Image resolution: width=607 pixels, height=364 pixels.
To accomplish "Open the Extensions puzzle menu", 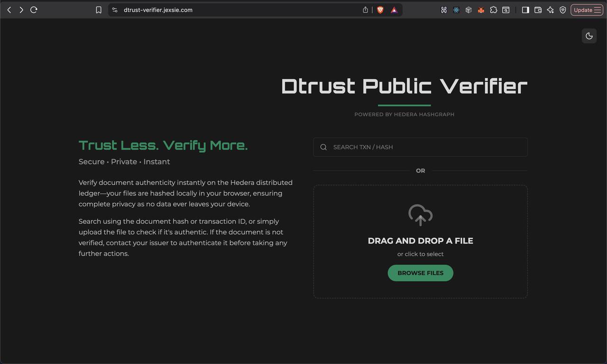I will [x=494, y=10].
